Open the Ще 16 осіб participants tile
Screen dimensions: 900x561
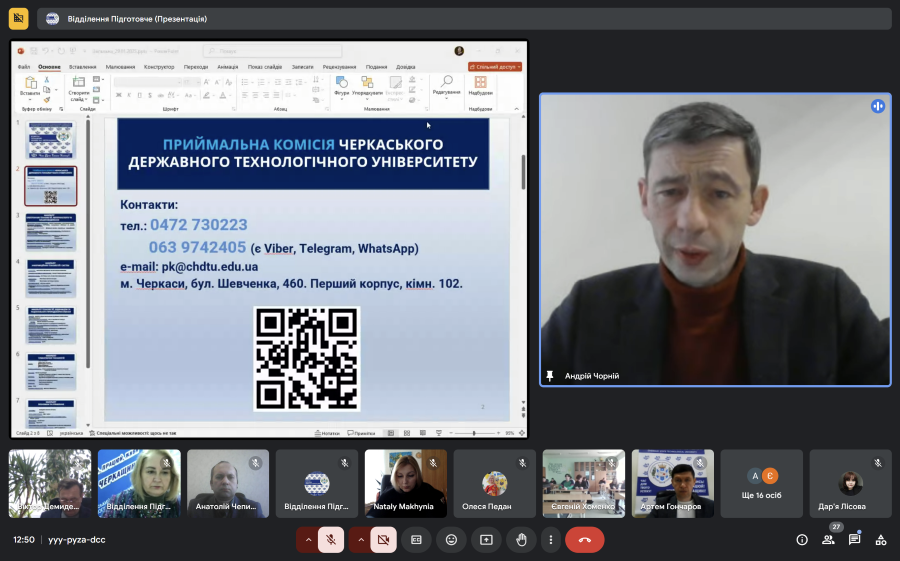[763, 483]
